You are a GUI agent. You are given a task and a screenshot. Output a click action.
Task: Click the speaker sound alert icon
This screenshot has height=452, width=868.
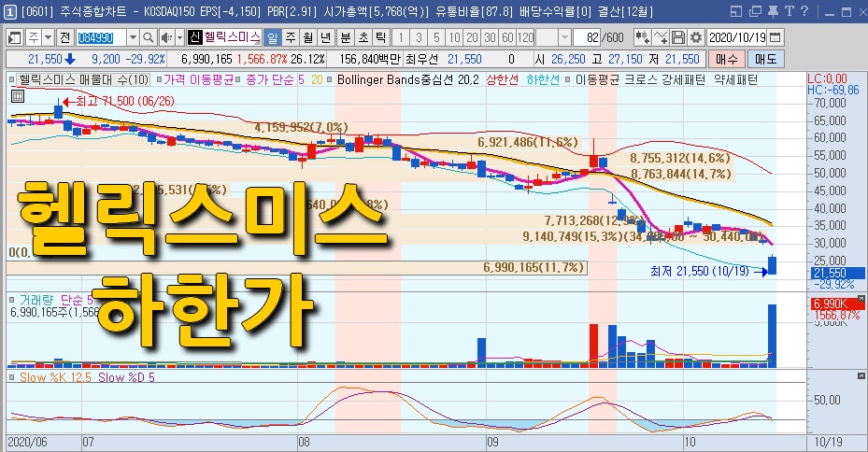(166, 37)
